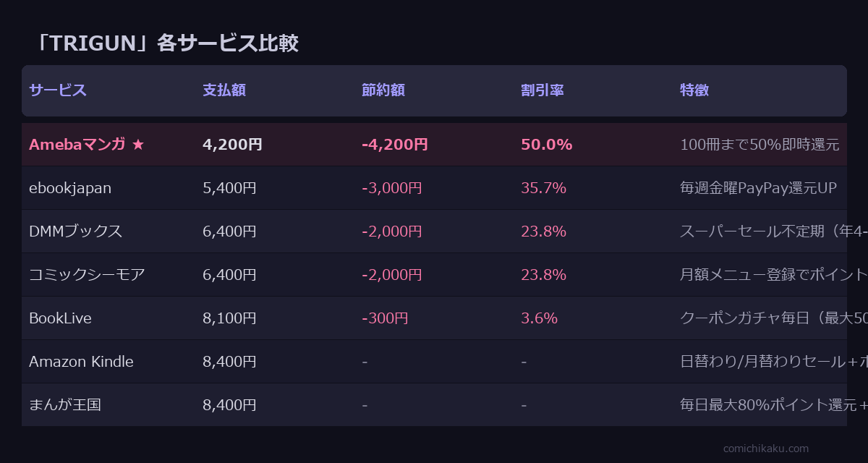Select the 特徴 column header
The height and width of the screenshot is (463, 868).
coord(694,90)
